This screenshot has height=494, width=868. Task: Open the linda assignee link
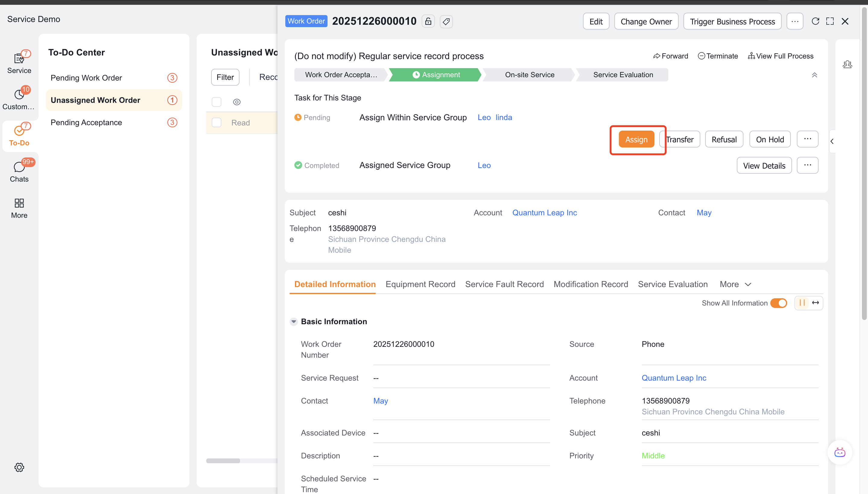(503, 117)
